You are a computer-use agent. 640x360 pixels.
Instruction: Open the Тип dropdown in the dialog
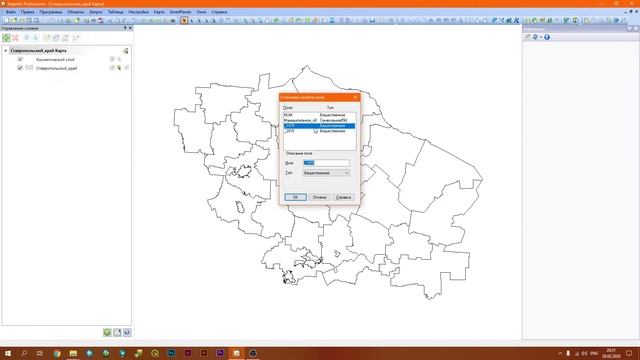[326, 173]
